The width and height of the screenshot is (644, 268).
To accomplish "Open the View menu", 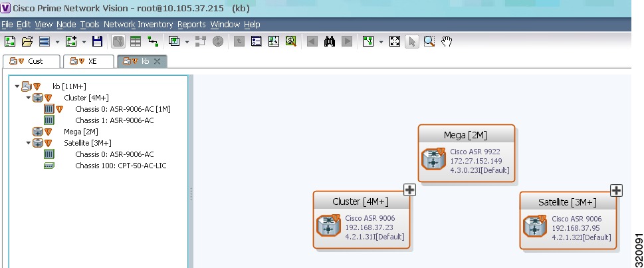I will pos(44,25).
